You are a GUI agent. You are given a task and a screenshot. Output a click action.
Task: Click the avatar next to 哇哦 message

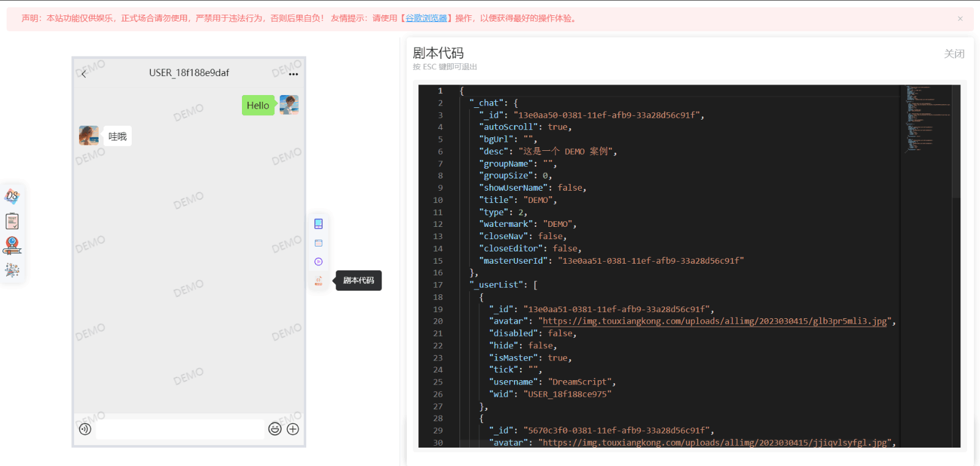[89, 136]
